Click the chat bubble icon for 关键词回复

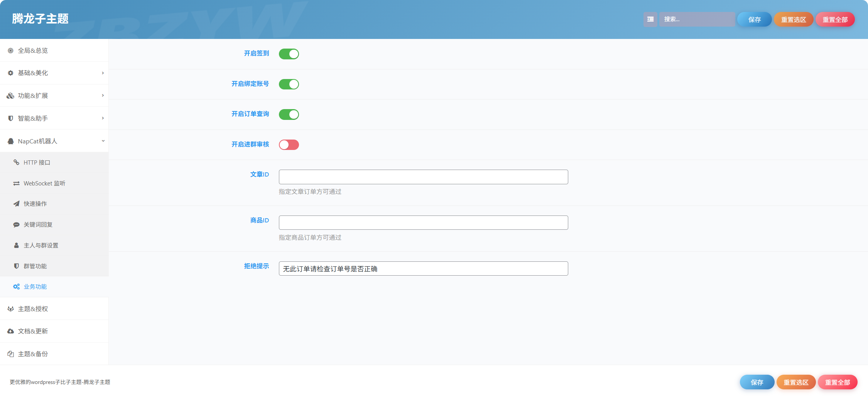pyautogui.click(x=16, y=224)
